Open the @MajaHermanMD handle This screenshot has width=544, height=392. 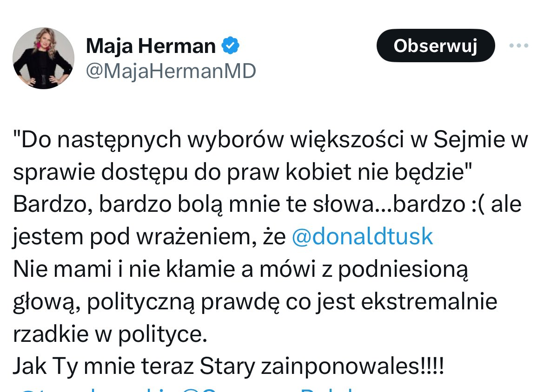coord(171,71)
